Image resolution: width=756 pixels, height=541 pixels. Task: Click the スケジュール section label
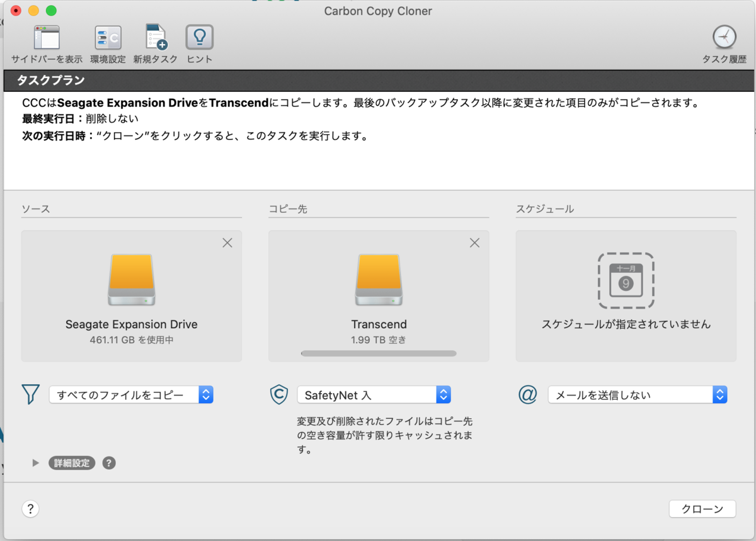[x=545, y=208]
